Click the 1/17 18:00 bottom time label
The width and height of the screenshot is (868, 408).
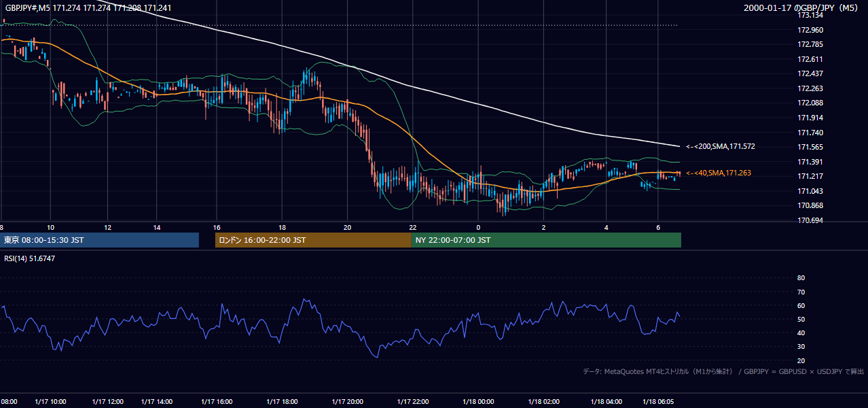click(283, 401)
